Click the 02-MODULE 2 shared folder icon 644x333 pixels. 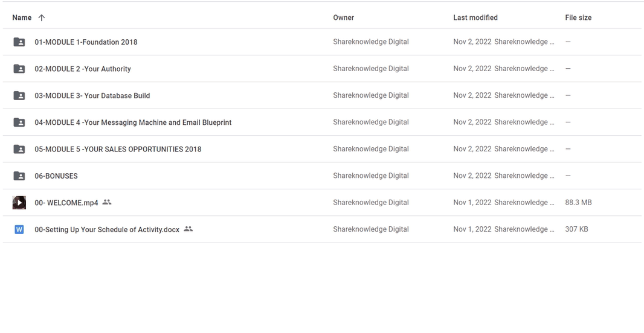coord(19,69)
